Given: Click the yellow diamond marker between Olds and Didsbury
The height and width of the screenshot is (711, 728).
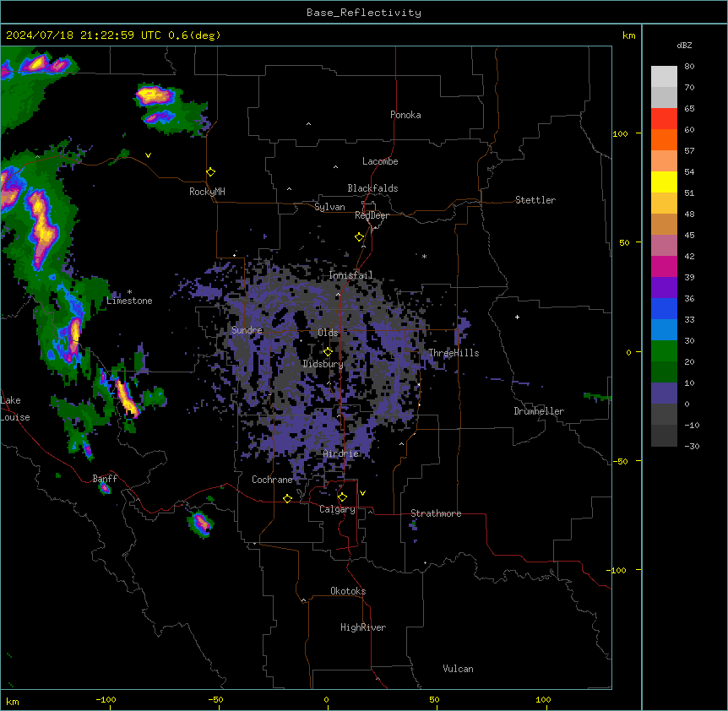Looking at the screenshot, I should pyautogui.click(x=328, y=352).
